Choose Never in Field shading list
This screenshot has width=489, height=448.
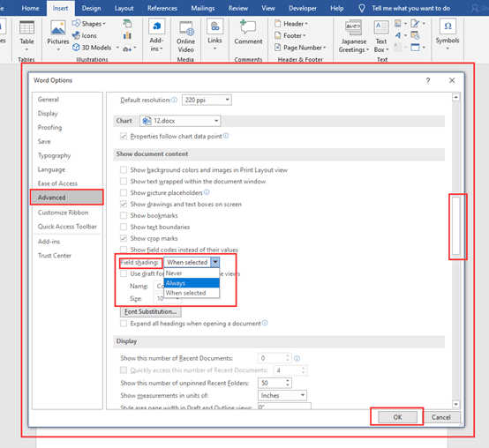tap(192, 273)
